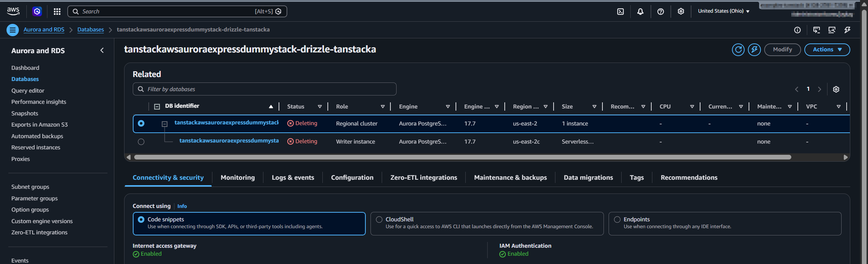The height and width of the screenshot is (264, 868).
Task: Follow the Aurora and RDS breadcrumb link
Action: coord(44,30)
